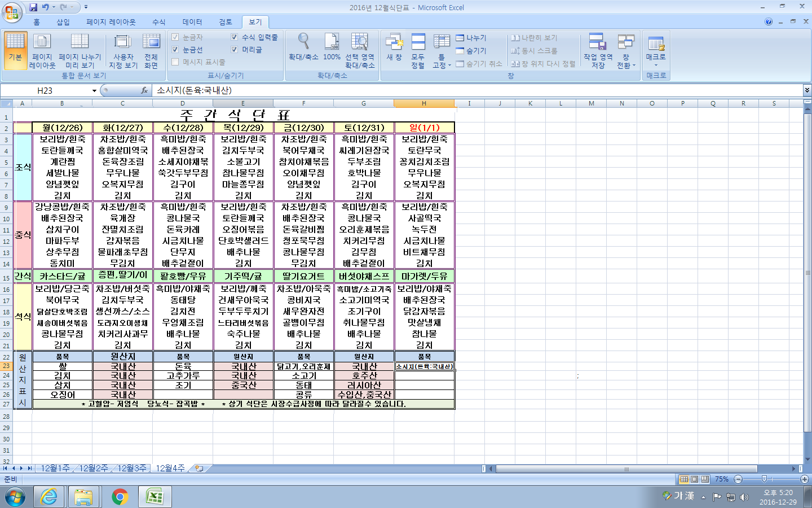Image resolution: width=812 pixels, height=508 pixels.
Task: Adjust the zoom slider in status bar
Action: pyautogui.click(x=764, y=479)
